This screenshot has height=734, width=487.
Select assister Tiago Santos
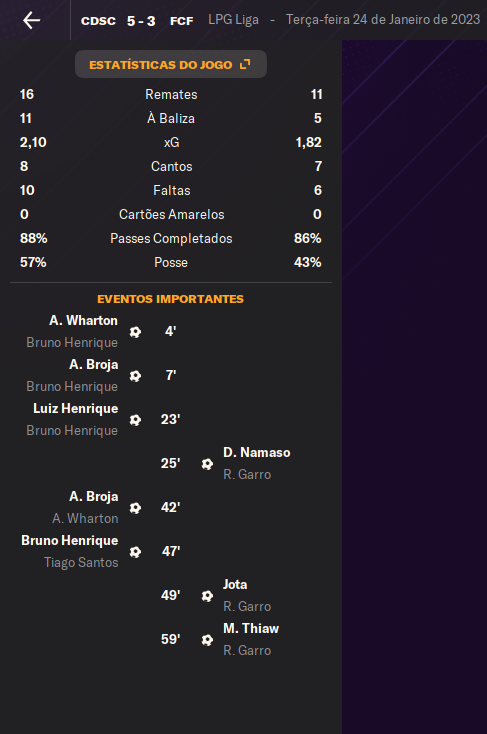pos(81,562)
